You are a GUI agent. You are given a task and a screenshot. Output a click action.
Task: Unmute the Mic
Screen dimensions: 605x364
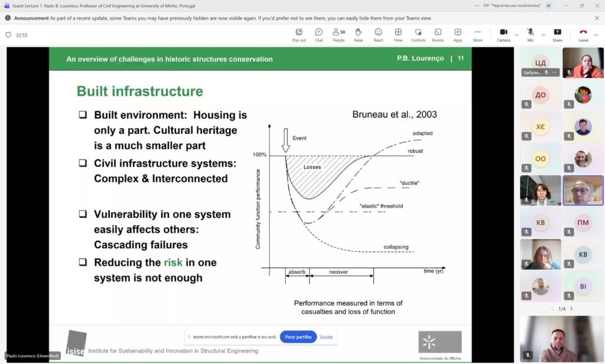tap(531, 34)
